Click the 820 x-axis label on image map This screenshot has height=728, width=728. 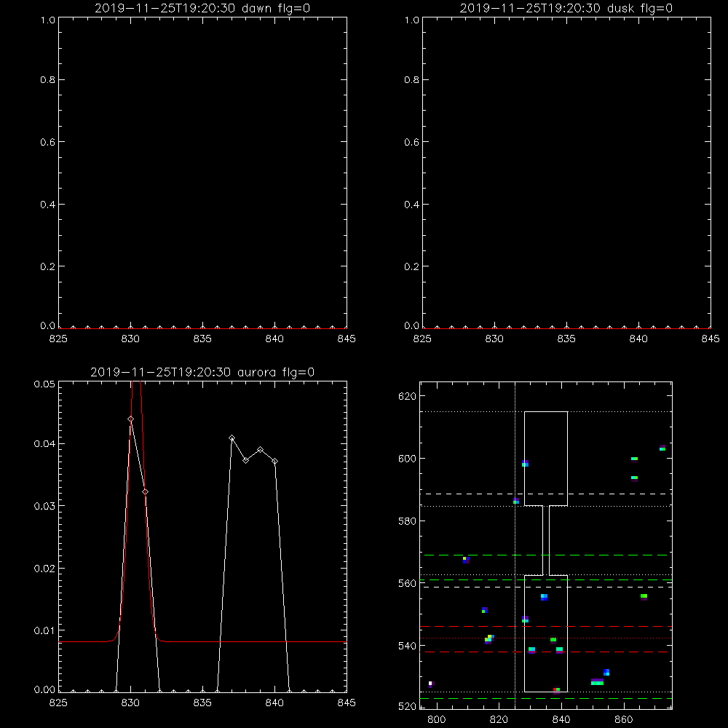499,720
